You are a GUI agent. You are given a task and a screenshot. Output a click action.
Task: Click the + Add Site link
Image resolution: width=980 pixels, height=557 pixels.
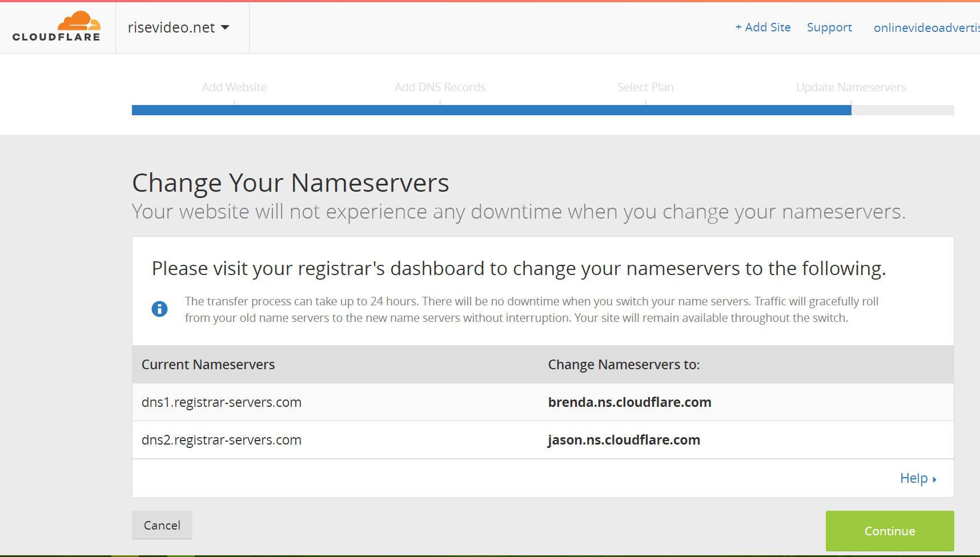coord(763,27)
